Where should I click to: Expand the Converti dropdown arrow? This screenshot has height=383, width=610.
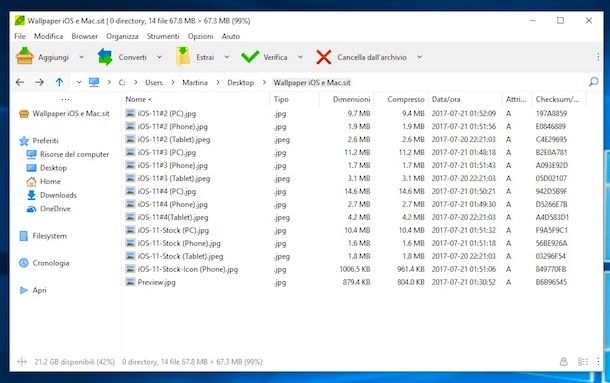click(x=160, y=57)
